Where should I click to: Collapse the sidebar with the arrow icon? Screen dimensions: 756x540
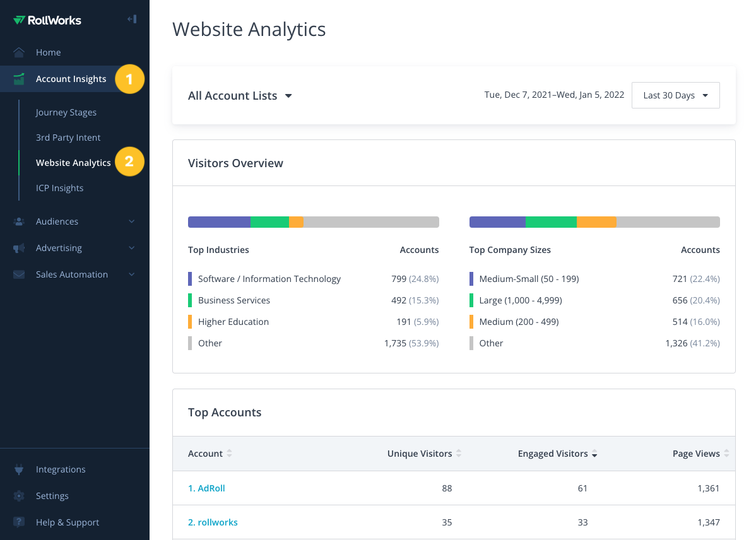(x=132, y=20)
